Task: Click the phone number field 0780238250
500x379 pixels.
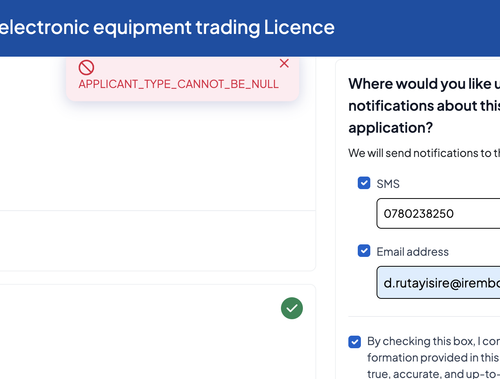Action: tap(438, 213)
